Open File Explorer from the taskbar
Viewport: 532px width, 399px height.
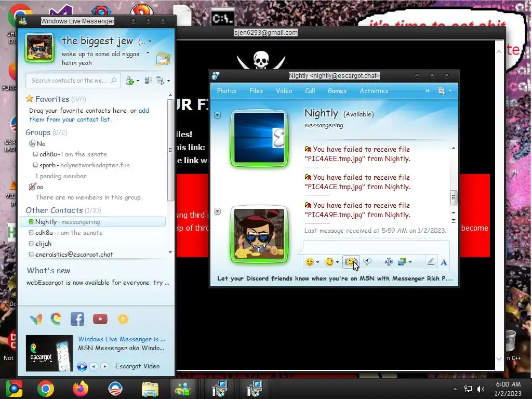[150, 389]
